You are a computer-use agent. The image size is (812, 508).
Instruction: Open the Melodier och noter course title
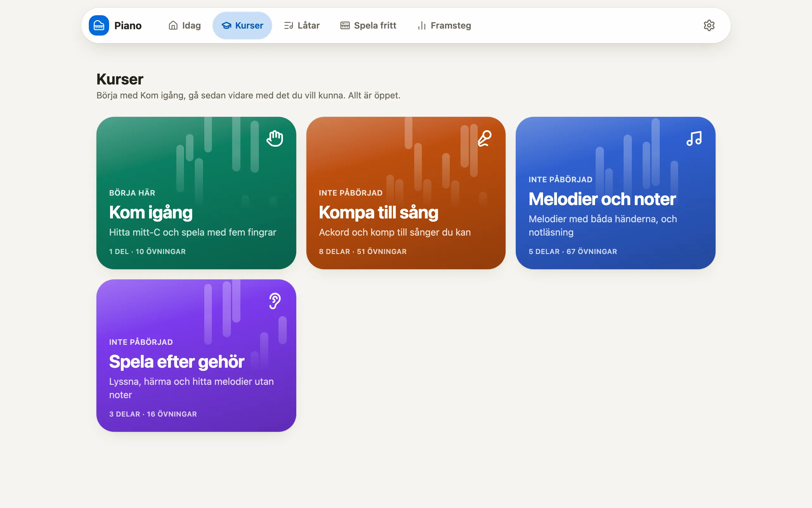tap(602, 199)
